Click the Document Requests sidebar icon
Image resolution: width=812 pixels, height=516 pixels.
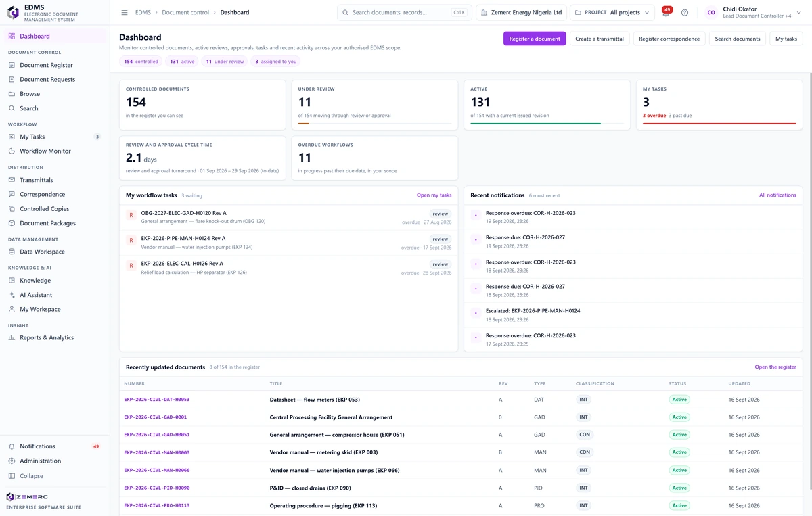pyautogui.click(x=12, y=80)
